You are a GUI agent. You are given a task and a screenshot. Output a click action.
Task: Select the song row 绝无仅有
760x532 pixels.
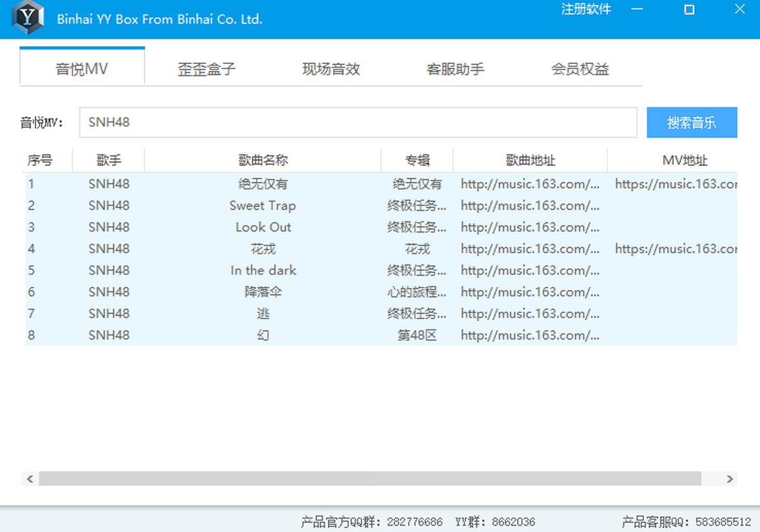[381, 184]
